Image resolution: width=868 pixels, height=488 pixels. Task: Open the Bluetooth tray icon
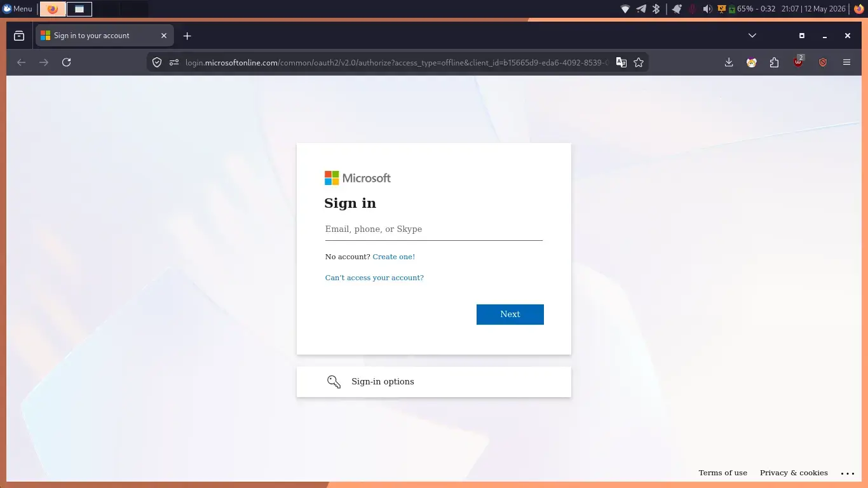pyautogui.click(x=656, y=9)
